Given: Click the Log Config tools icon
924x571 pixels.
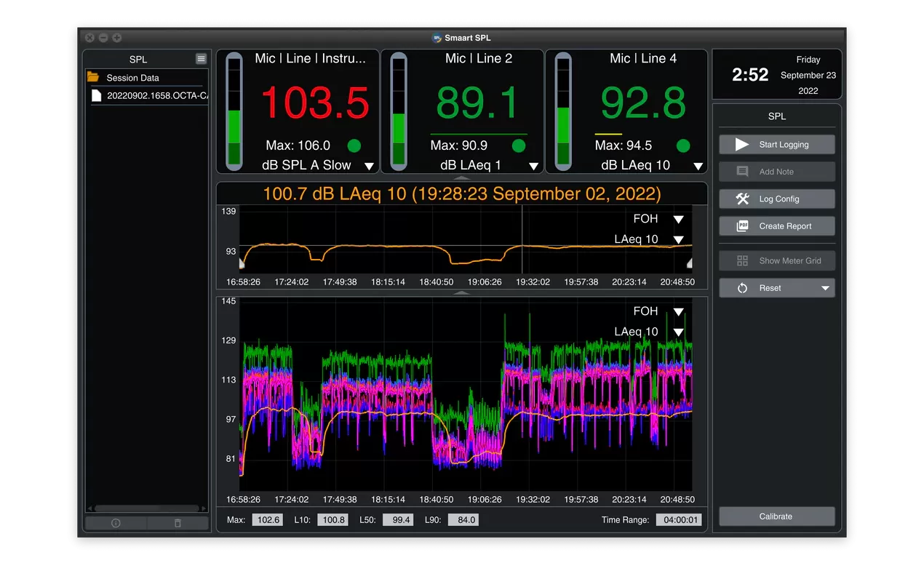Looking at the screenshot, I should point(742,199).
